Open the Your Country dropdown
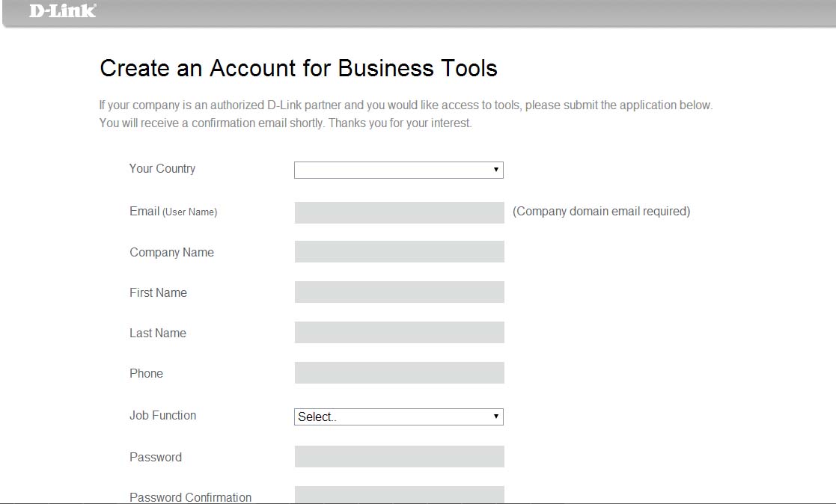 click(398, 170)
